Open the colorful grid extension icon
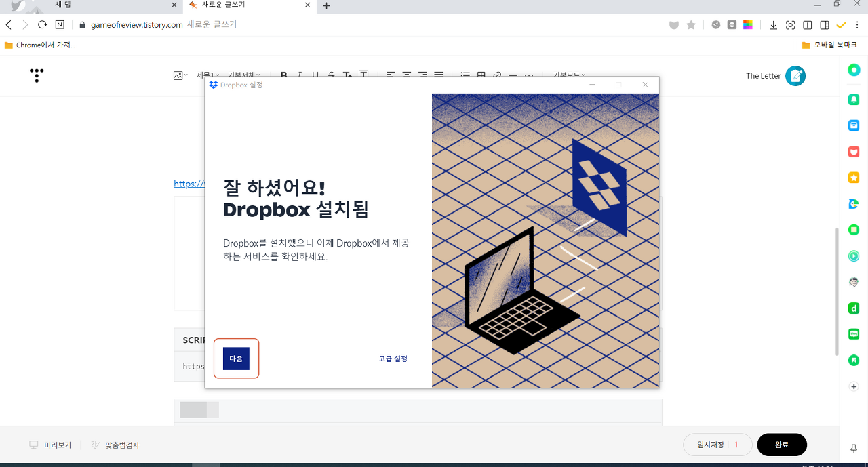The height and width of the screenshot is (467, 868). (748, 25)
